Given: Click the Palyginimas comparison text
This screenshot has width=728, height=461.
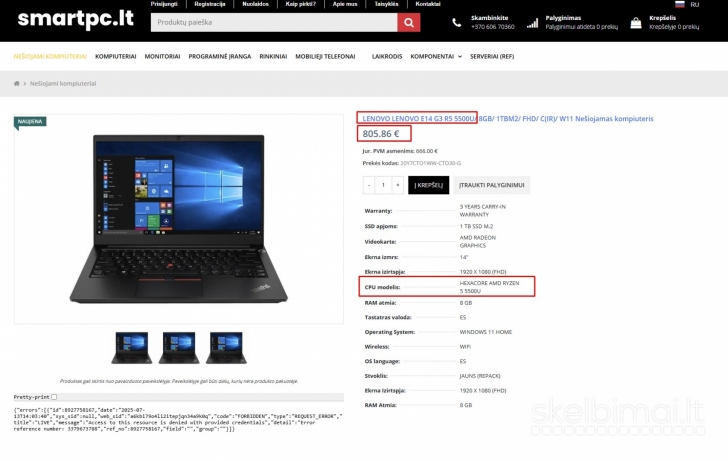Looking at the screenshot, I should tap(581, 22).
